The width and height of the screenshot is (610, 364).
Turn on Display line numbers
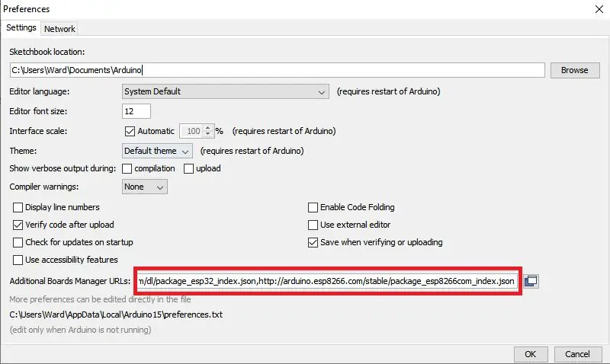(x=18, y=207)
